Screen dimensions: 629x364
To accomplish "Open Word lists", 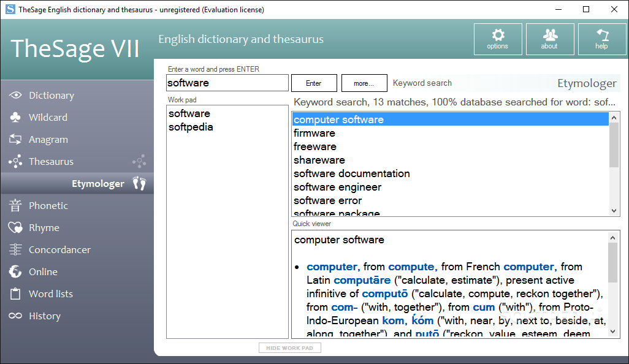I will click(x=51, y=294).
